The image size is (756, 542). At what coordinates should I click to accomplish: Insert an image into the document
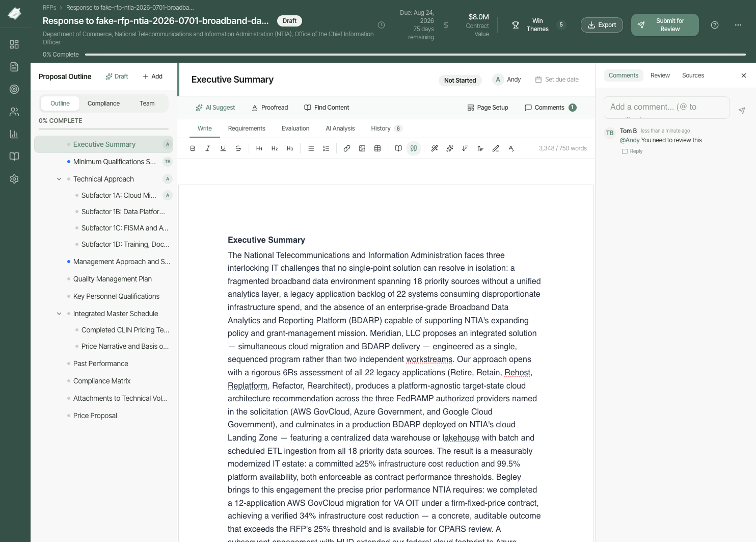[362, 148]
